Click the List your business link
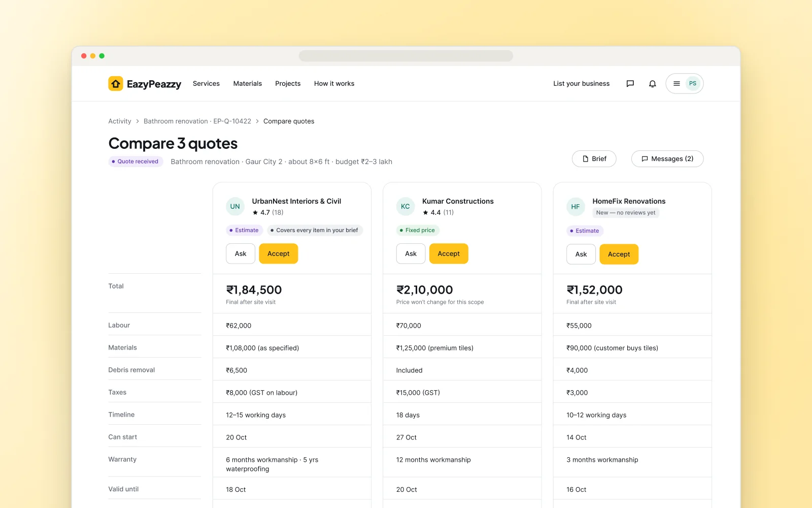The width and height of the screenshot is (812, 508). pos(582,84)
